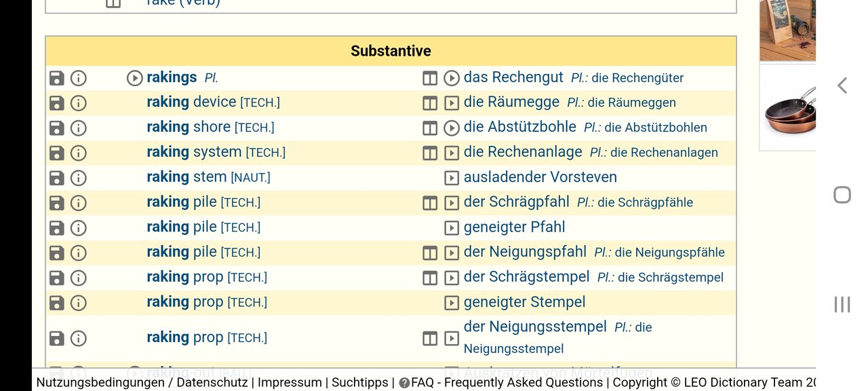868x391 pixels.
Task: Open inflection table for der Schrägpfahl
Action: [x=430, y=203]
